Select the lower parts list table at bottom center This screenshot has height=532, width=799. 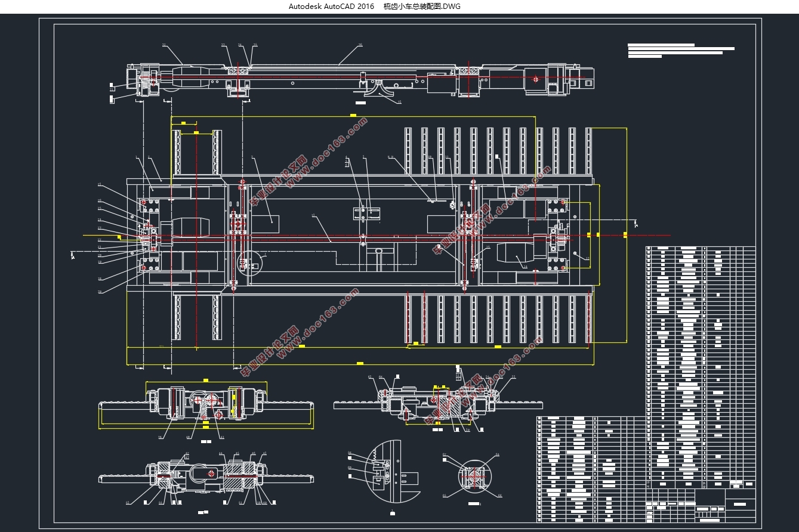click(591, 469)
